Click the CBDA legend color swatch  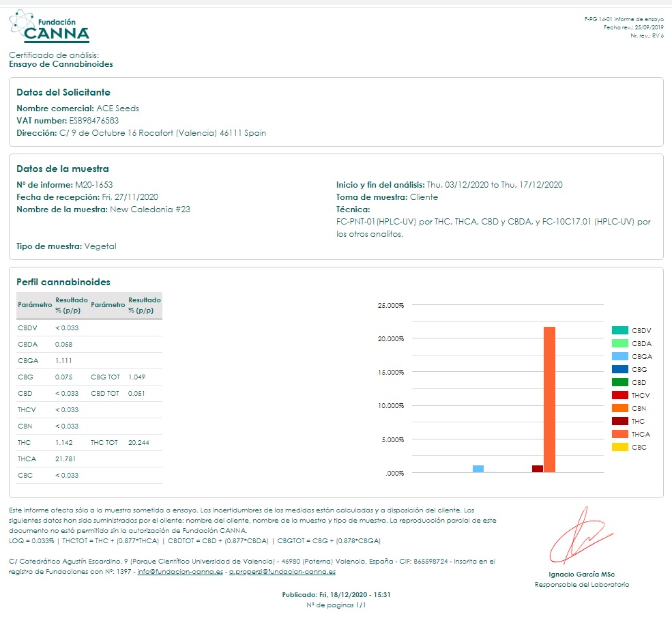pos(619,343)
